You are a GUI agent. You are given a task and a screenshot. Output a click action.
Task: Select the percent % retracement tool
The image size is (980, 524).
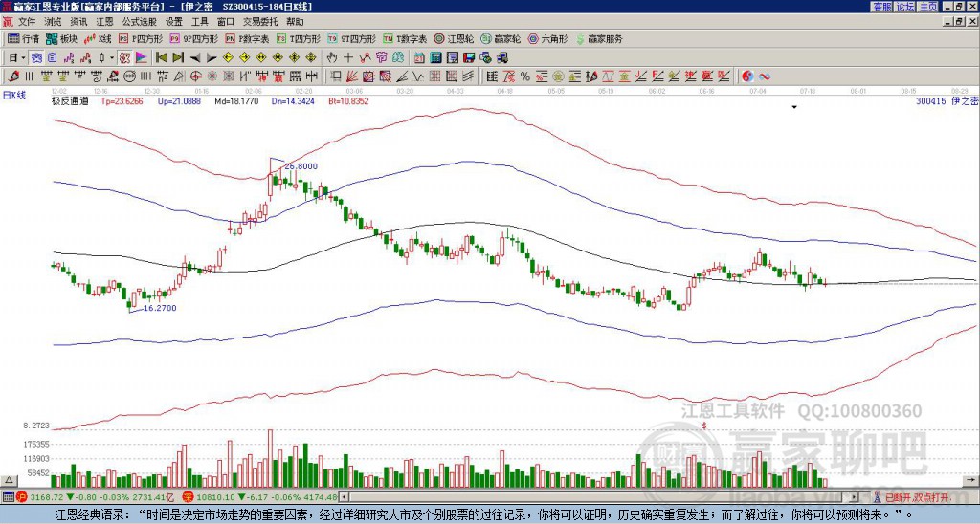(x=525, y=76)
